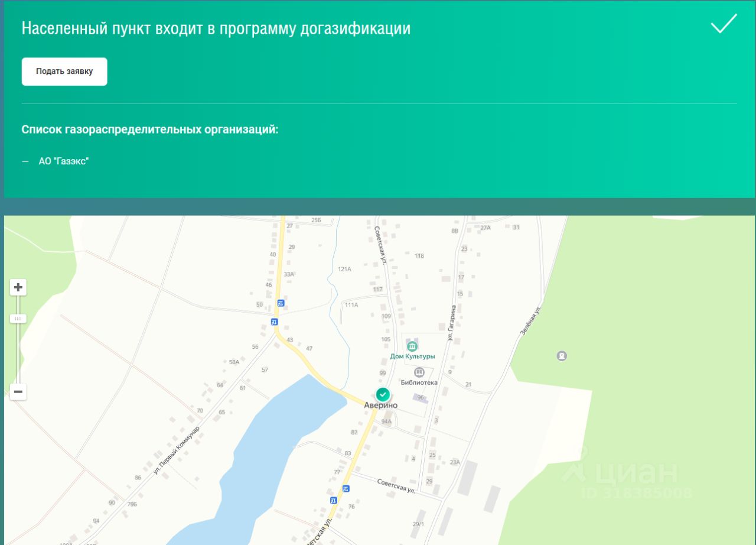This screenshot has width=756, height=545.
Task: Click the Аверино green checkmark map marker
Action: (383, 394)
